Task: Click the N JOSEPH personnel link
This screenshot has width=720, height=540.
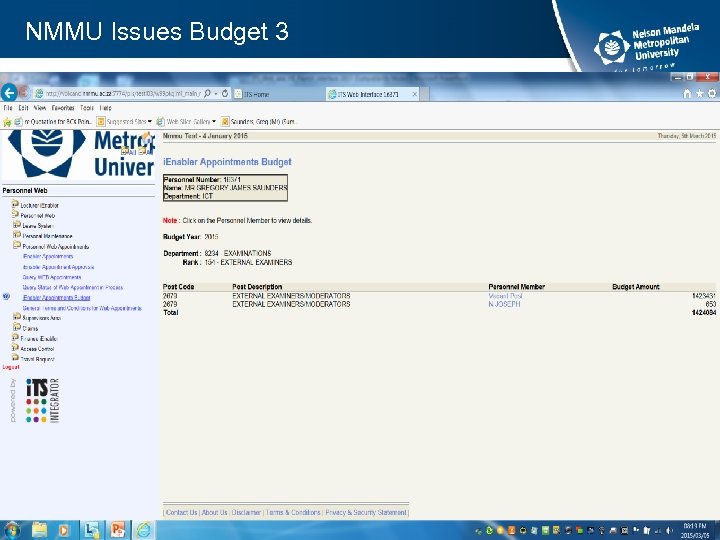Action: (504, 304)
